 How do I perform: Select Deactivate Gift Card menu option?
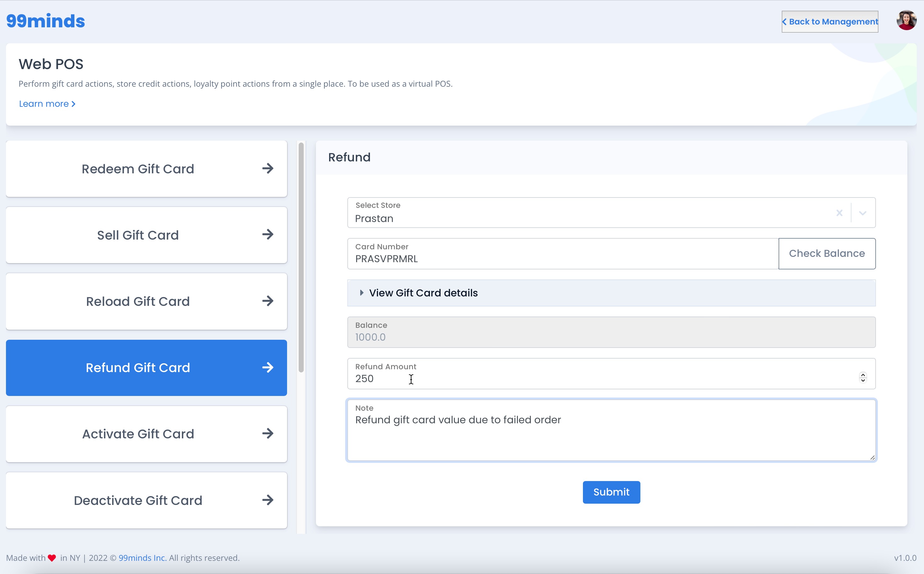(147, 500)
